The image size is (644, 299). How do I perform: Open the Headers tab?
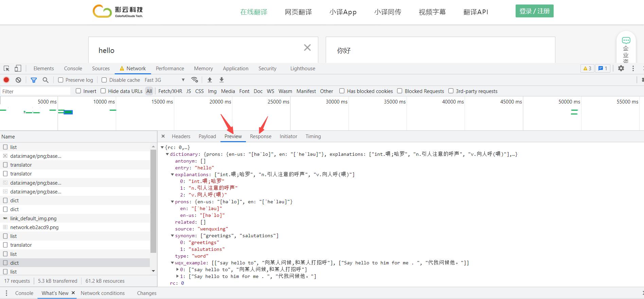click(181, 136)
